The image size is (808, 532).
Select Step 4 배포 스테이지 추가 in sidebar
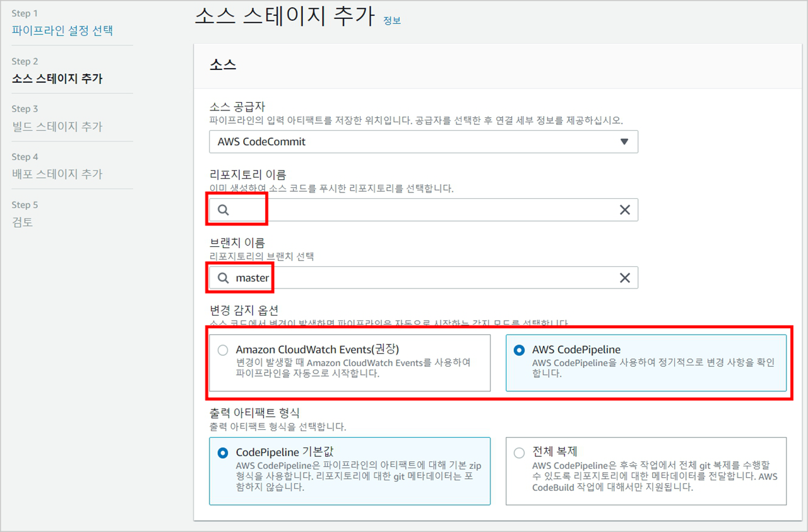click(57, 174)
